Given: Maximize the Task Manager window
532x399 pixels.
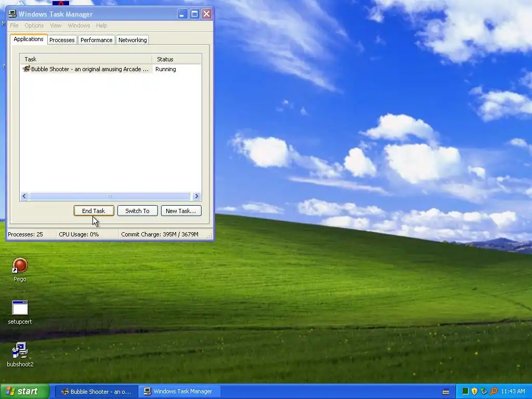Looking at the screenshot, I should (x=194, y=14).
